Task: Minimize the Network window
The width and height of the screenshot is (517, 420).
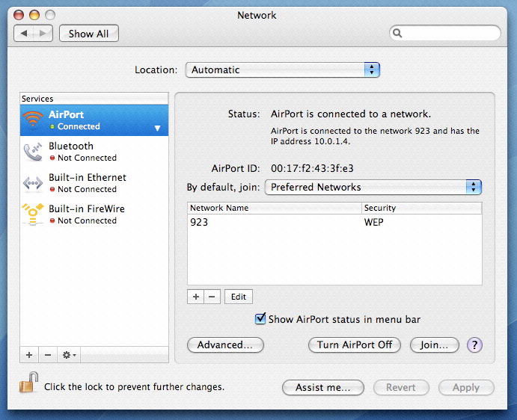Action: [x=34, y=15]
